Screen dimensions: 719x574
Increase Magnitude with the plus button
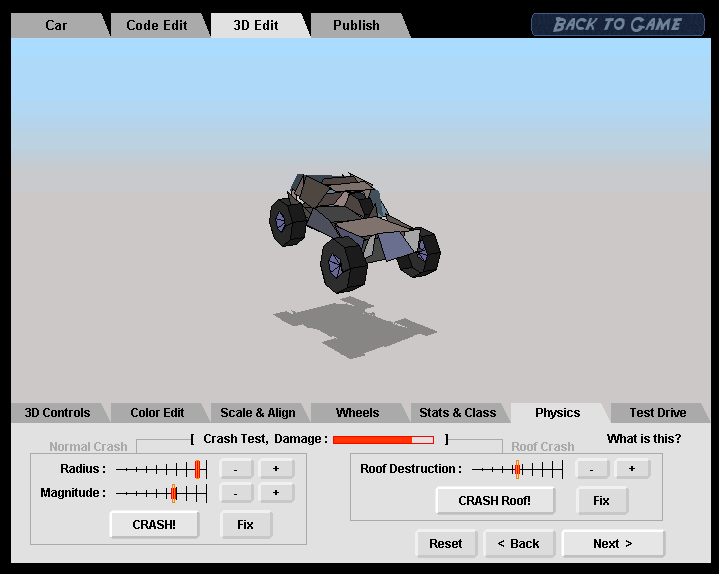pos(276,493)
